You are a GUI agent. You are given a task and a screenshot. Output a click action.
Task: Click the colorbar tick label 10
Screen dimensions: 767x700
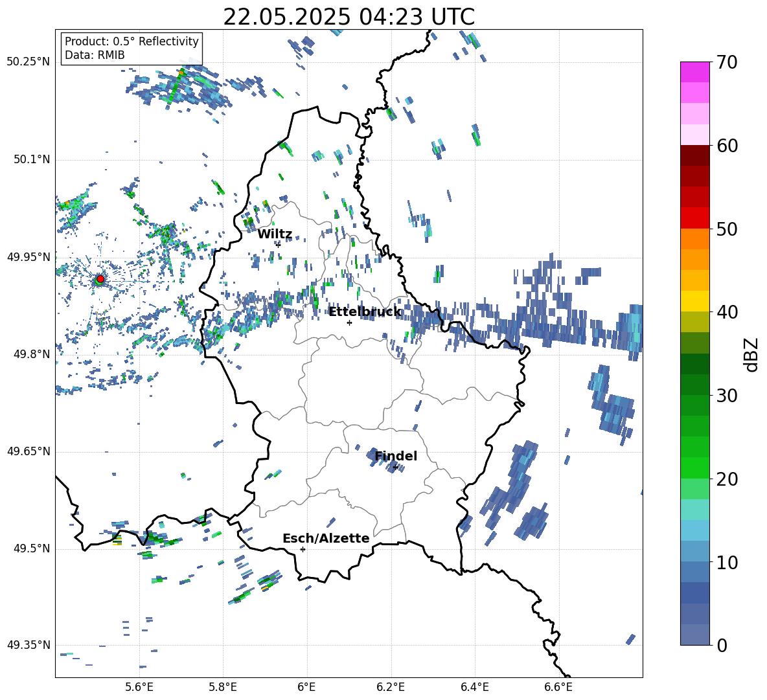pos(727,563)
